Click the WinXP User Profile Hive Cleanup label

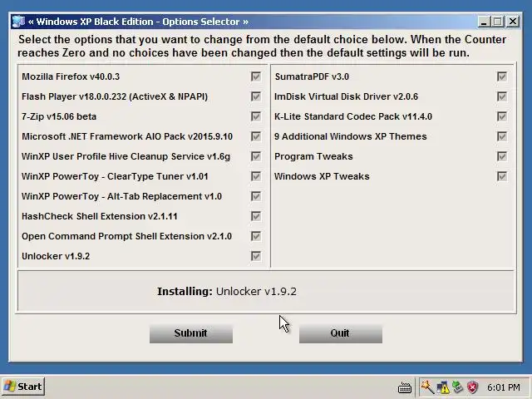tap(126, 156)
